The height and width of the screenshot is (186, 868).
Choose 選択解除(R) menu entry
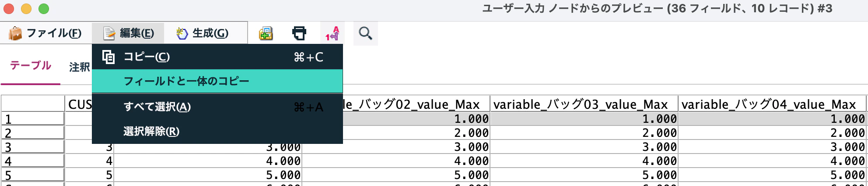(x=217, y=131)
